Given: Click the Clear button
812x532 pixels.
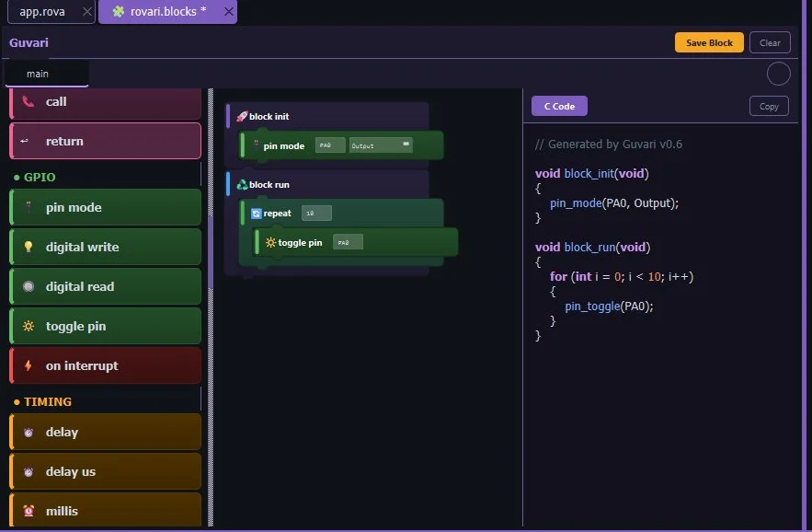Looking at the screenshot, I should tap(770, 43).
